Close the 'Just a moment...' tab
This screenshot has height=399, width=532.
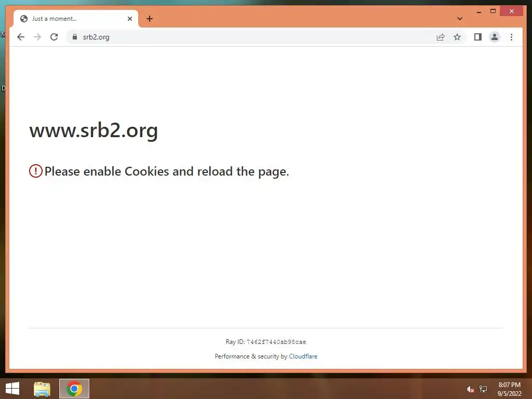tap(129, 19)
